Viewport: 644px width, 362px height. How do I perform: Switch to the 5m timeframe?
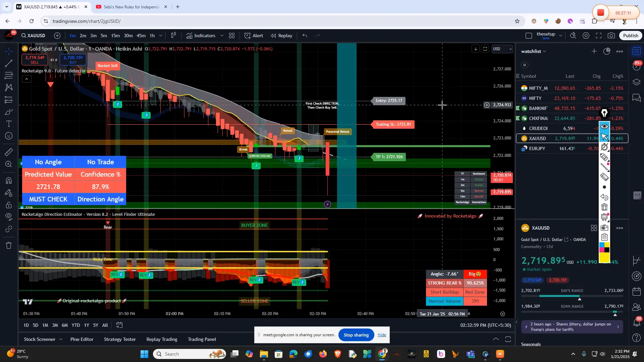104,36
